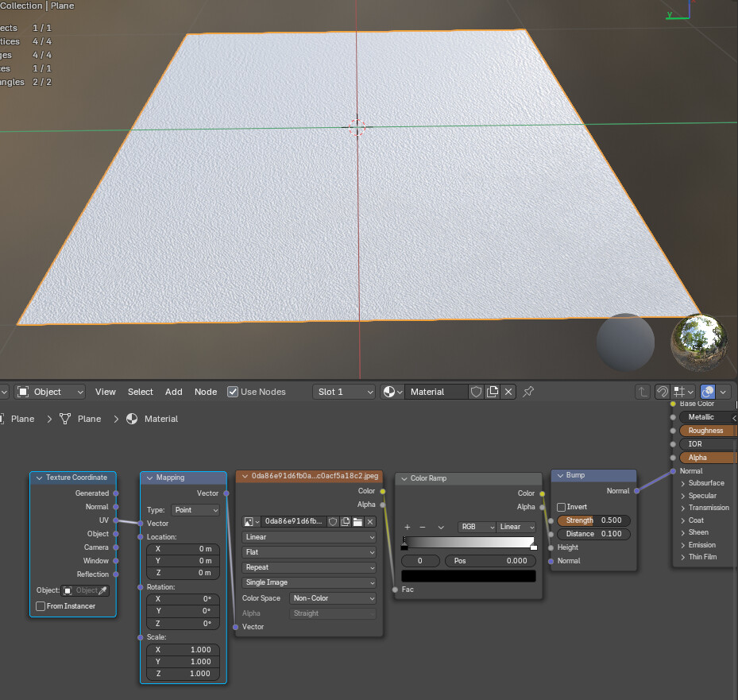This screenshot has width=738, height=700.
Task: Open Color Ramp tools chevron menu
Action: pyautogui.click(x=441, y=528)
